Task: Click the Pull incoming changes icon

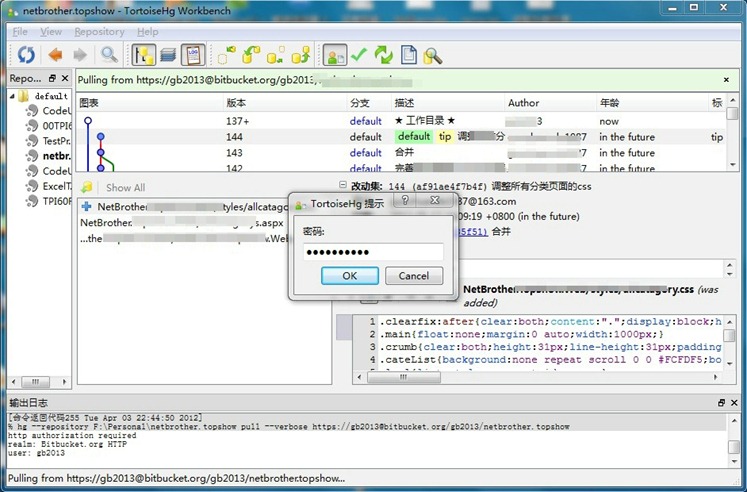Action: [251, 55]
